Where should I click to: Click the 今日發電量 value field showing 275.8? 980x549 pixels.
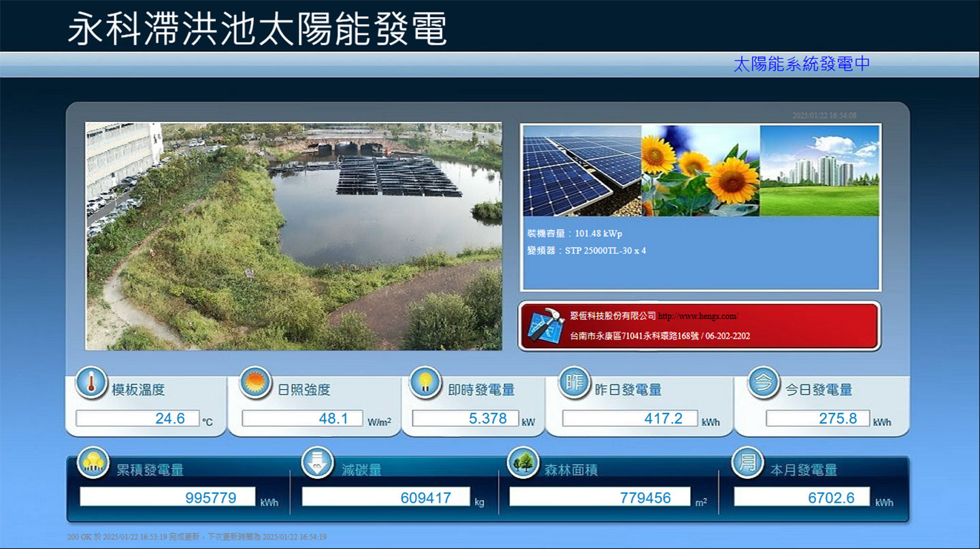[817, 418]
